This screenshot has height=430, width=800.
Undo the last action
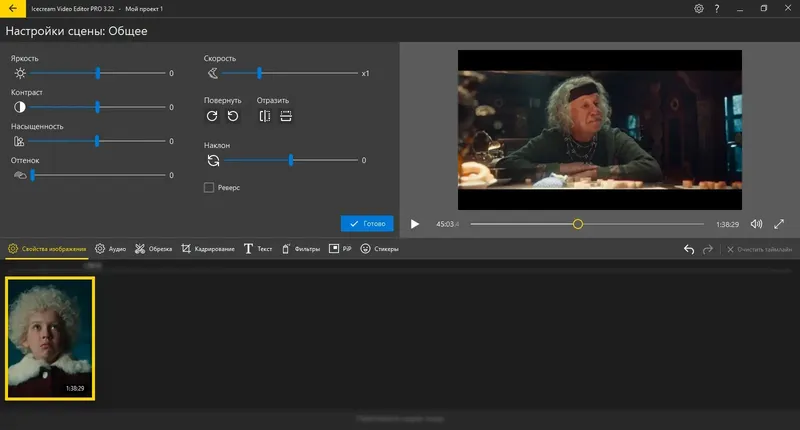pyautogui.click(x=689, y=249)
